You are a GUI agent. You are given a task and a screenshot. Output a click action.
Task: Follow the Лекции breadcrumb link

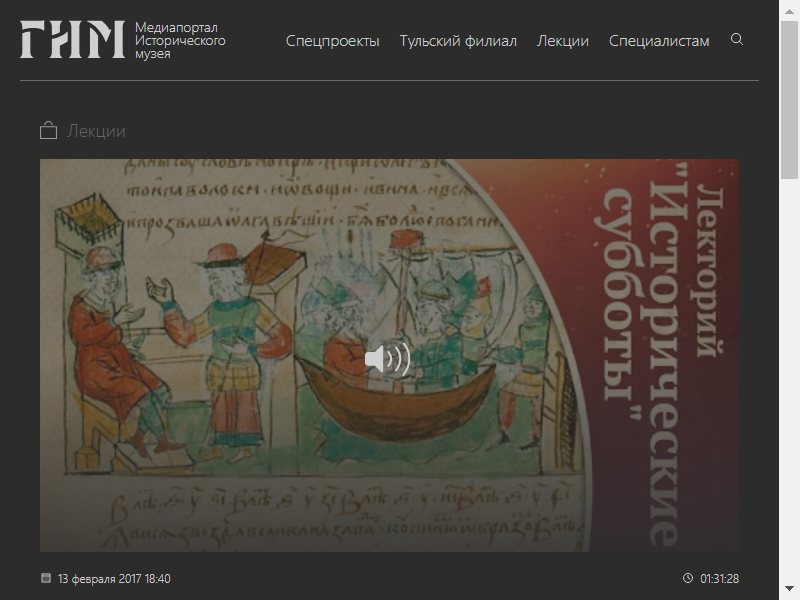(96, 131)
